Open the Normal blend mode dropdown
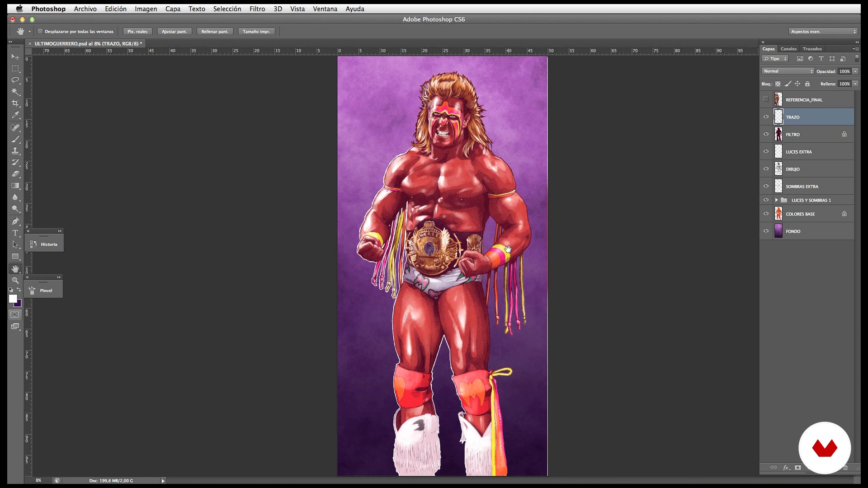Image resolution: width=868 pixels, height=488 pixels. point(788,71)
